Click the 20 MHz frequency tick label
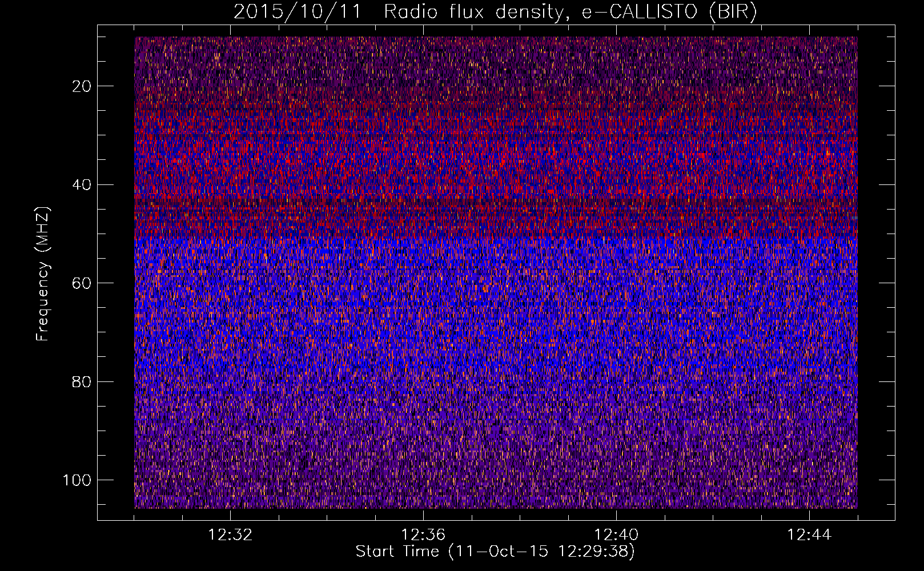The height and width of the screenshot is (571, 924). [82, 86]
